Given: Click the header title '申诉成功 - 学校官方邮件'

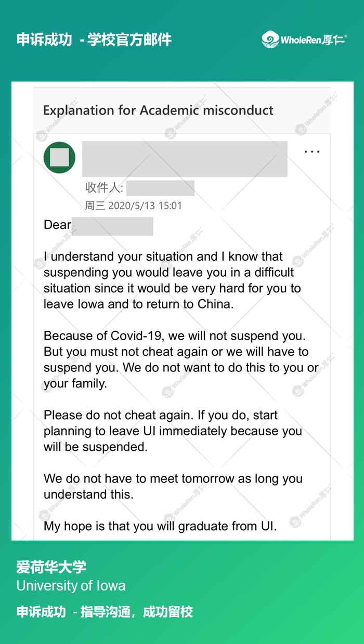Looking at the screenshot, I should pos(94,39).
